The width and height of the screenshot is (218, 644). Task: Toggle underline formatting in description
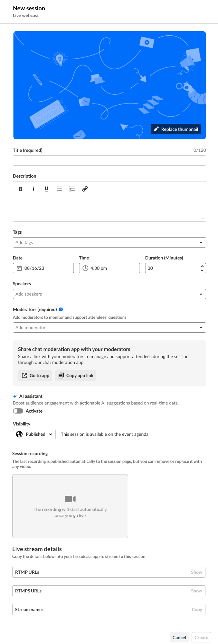coord(46,189)
